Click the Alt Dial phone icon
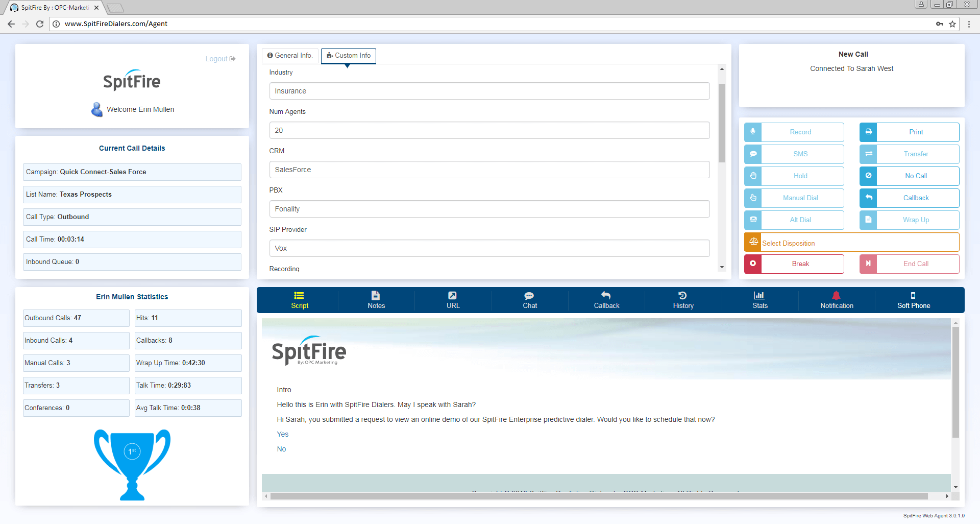The height and width of the screenshot is (524, 980). 753,220
